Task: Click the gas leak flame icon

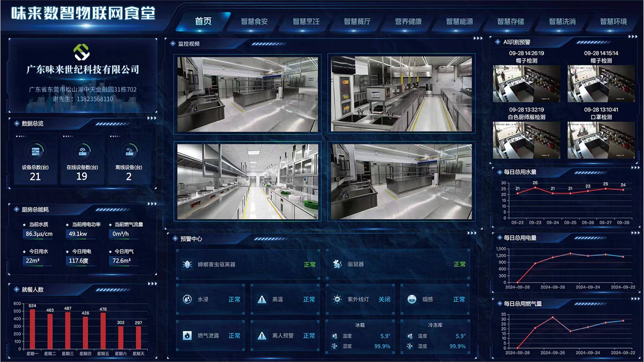Action: click(187, 336)
